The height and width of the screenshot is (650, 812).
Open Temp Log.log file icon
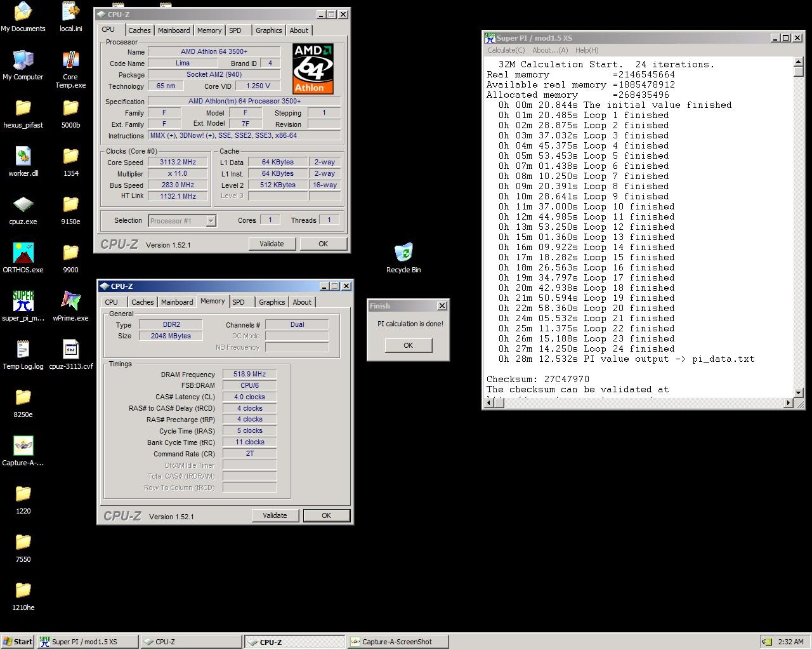click(23, 355)
